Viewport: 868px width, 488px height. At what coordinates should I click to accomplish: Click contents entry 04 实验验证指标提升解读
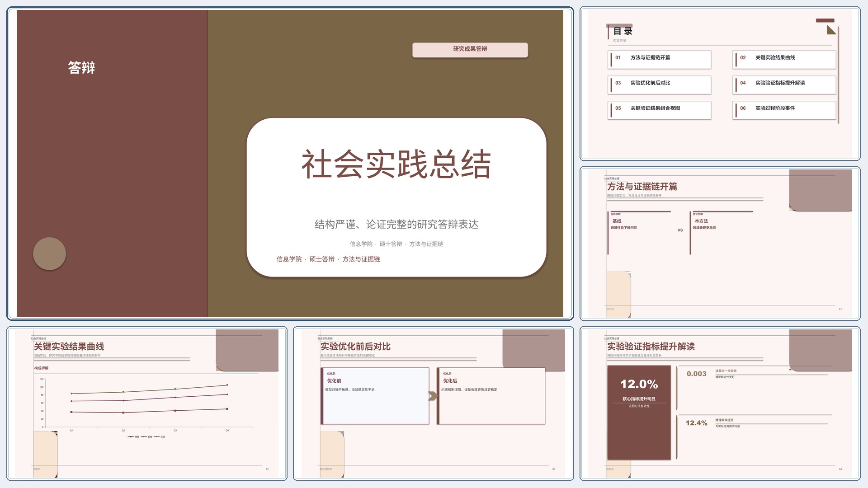(784, 85)
